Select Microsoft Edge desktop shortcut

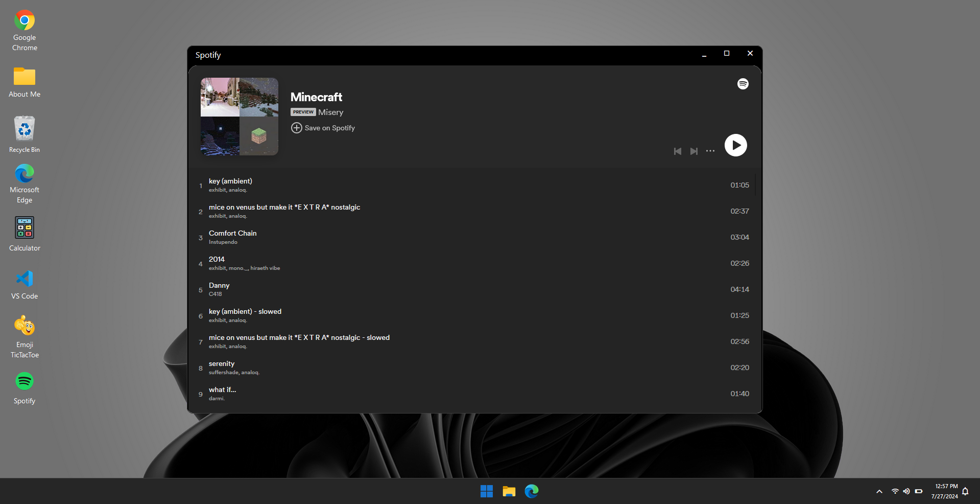click(25, 184)
